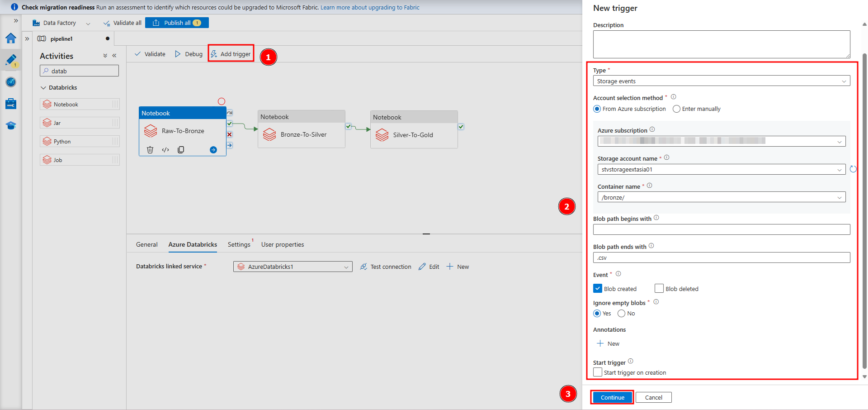Open the Monitor icon in left sidebar
The image size is (868, 410).
point(11,82)
